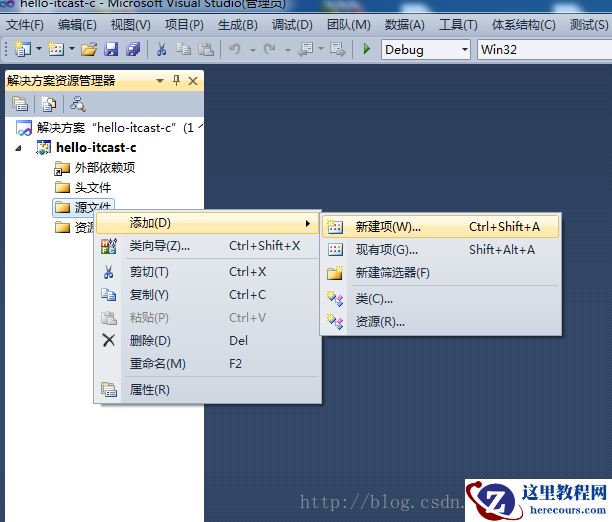Screen dimensions: 612x522
Task: Start debugging with green play arrow
Action: pyautogui.click(x=367, y=49)
